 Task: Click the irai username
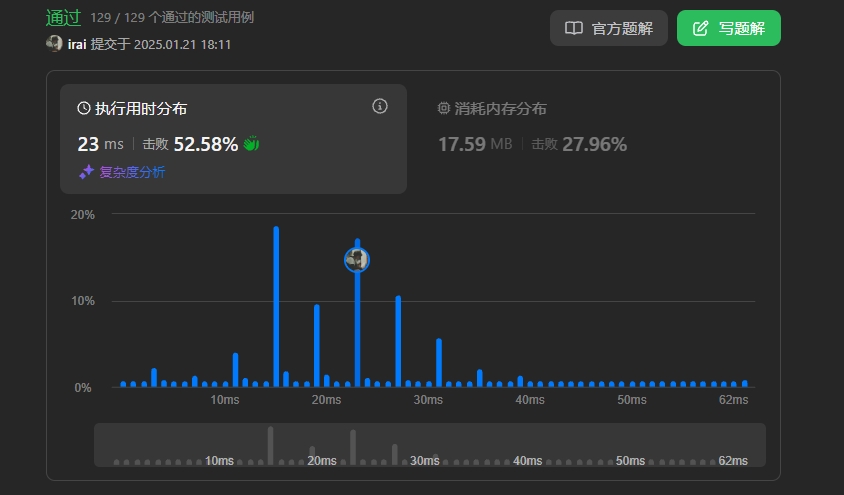[x=77, y=44]
